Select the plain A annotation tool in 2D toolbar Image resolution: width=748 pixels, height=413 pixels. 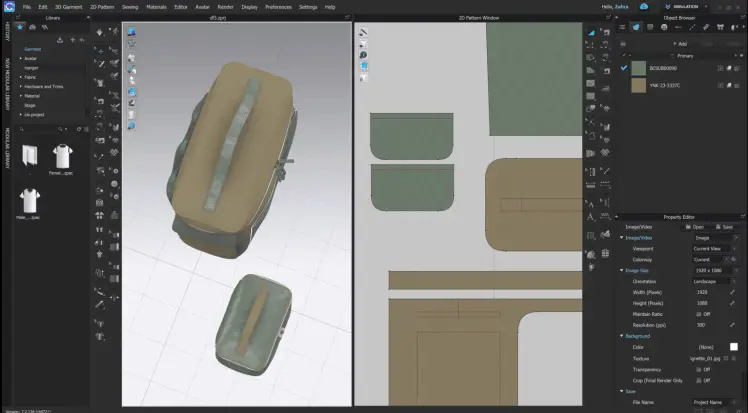coord(590,217)
